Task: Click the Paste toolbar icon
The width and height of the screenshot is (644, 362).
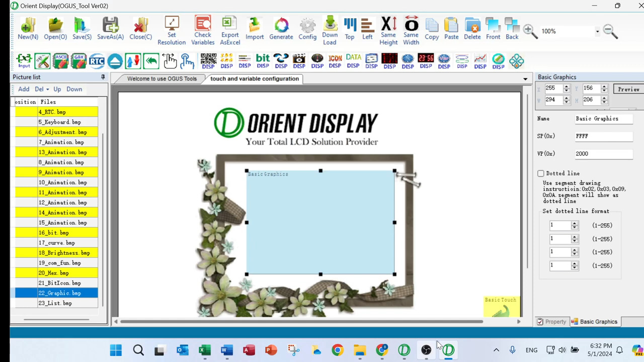Action: [x=451, y=29]
